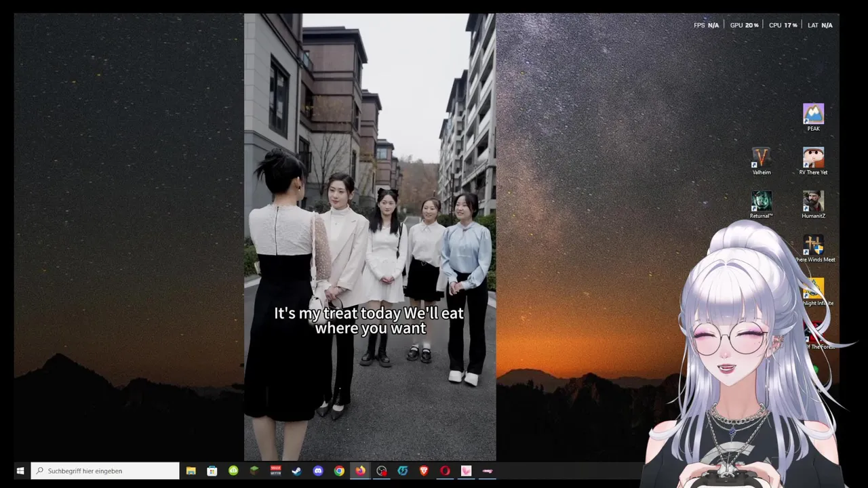Launch Opera browser from the taskbar
This screenshot has width=868, height=488.
445,470
